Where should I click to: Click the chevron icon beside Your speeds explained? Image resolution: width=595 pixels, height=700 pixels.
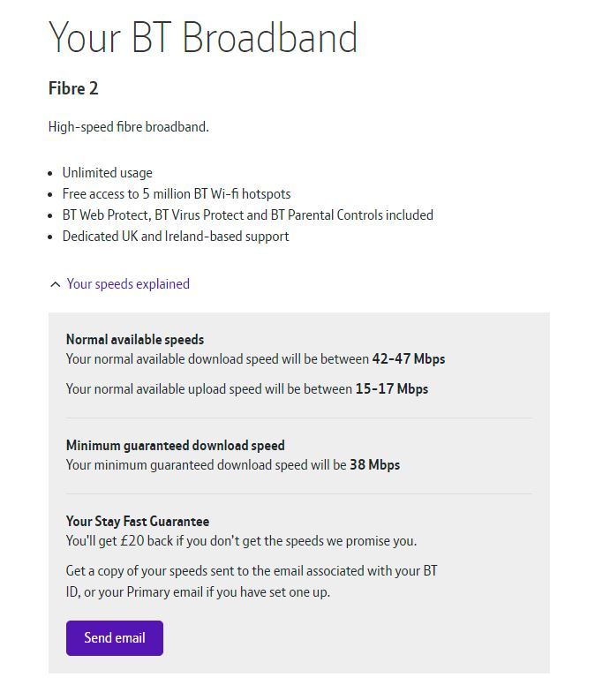55,284
